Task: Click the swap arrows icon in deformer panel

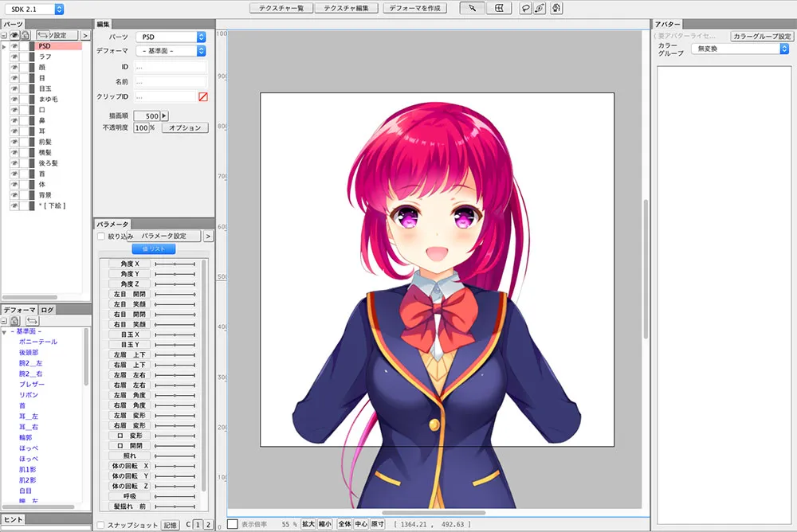Action: 31,320
